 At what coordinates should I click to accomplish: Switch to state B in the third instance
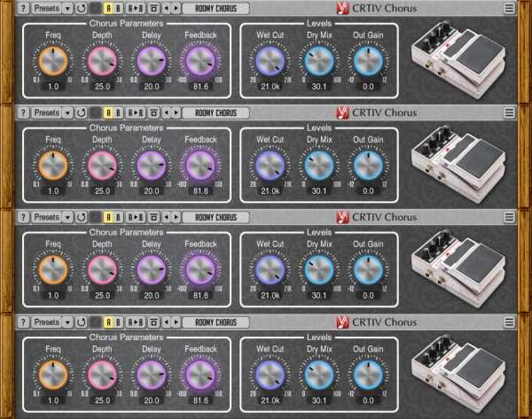118,217
